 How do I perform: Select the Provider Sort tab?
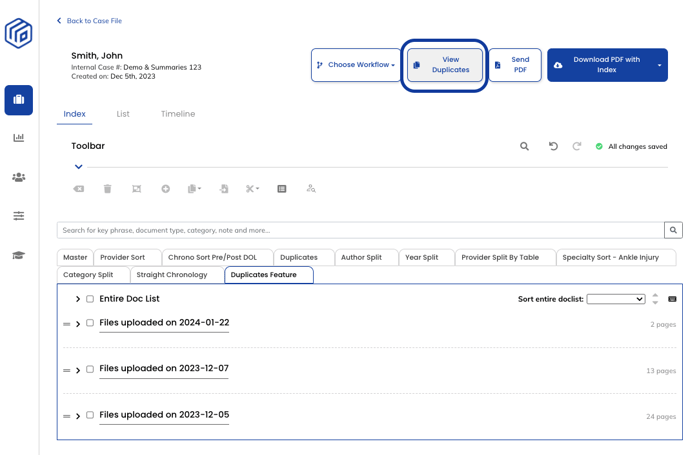[x=127, y=257]
